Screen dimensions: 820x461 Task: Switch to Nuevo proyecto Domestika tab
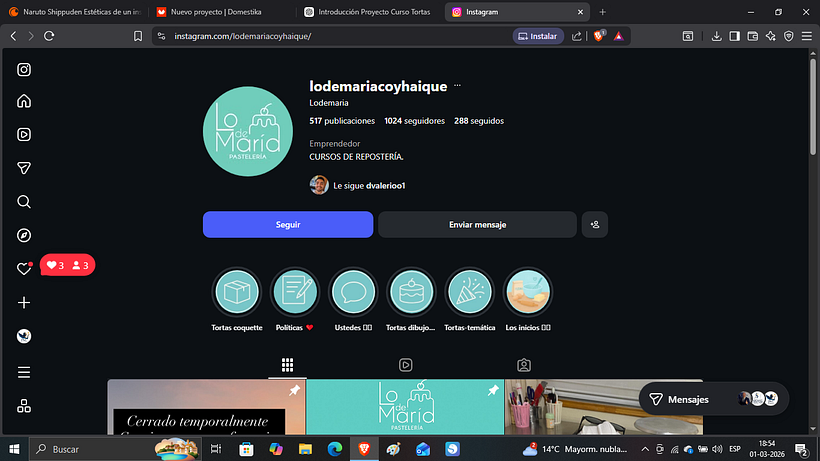[x=221, y=11]
